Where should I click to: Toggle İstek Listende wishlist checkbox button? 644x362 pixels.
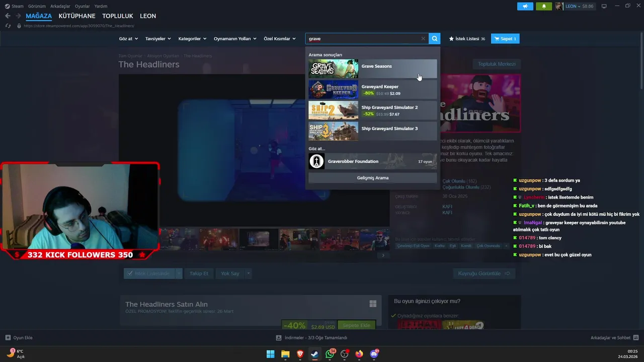point(149,274)
